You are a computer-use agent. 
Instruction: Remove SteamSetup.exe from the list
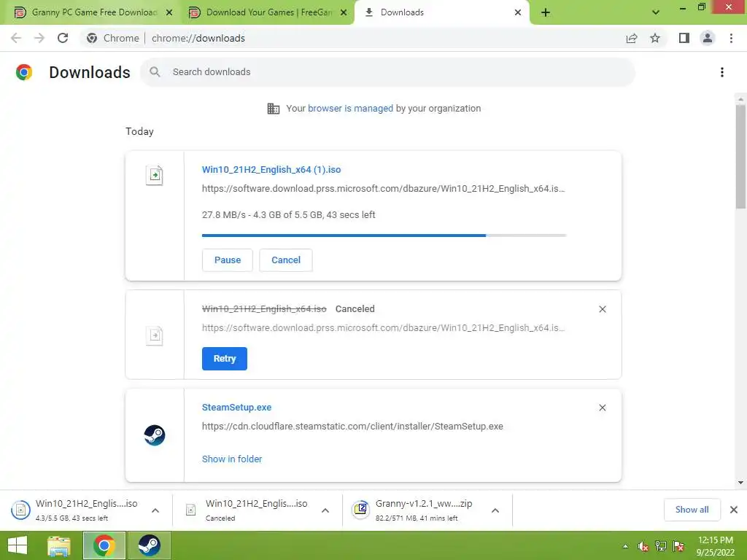pyautogui.click(x=602, y=408)
